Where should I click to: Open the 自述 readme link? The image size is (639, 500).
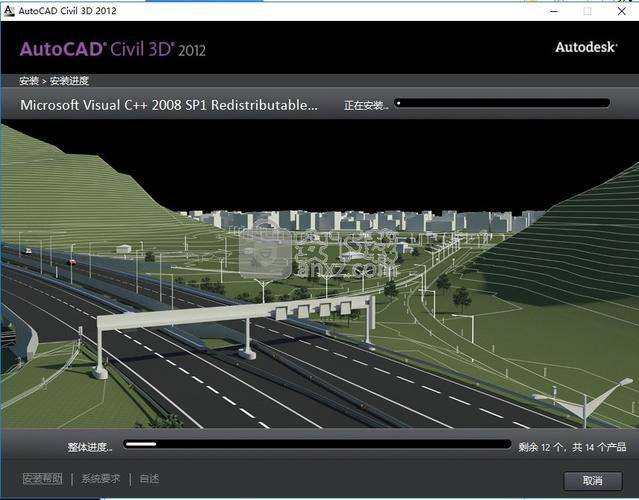[x=149, y=479]
